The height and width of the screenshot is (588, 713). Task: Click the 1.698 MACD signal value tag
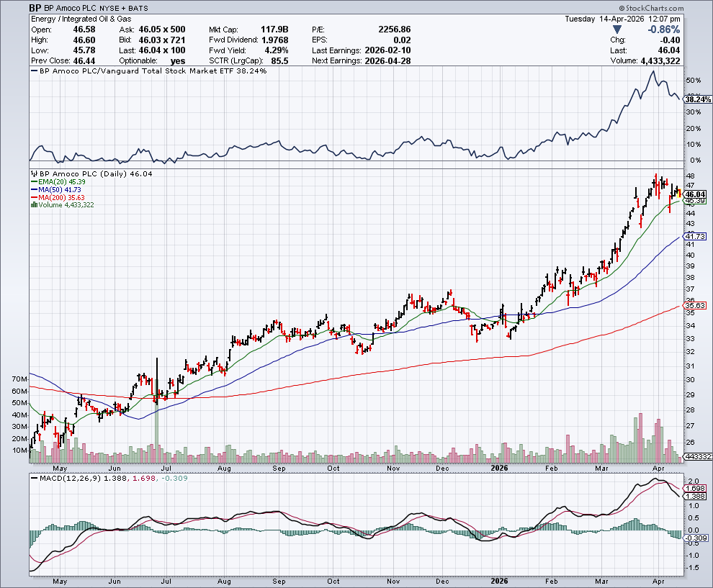[x=695, y=487]
